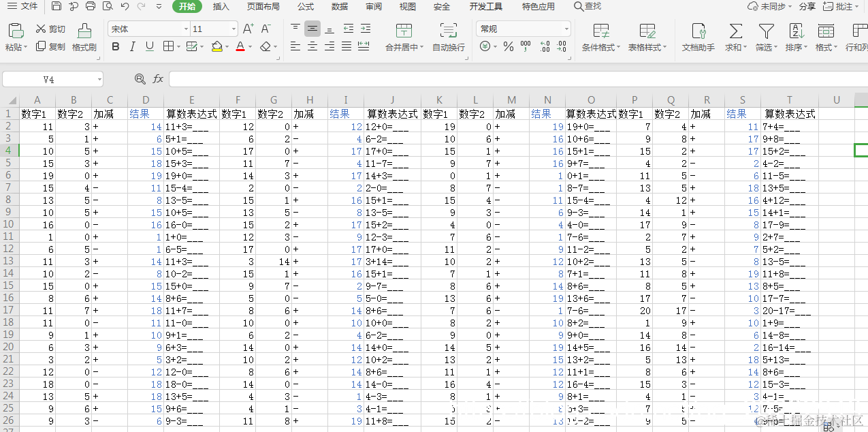The image size is (868, 432).
Task: Expand the Paste (粘贴) options arrow
Action: click(25, 48)
